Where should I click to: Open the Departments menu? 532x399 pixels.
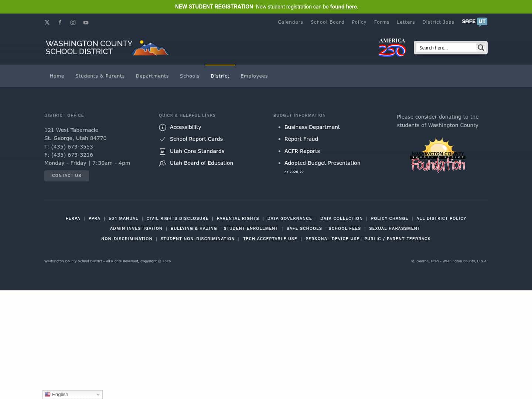click(152, 76)
